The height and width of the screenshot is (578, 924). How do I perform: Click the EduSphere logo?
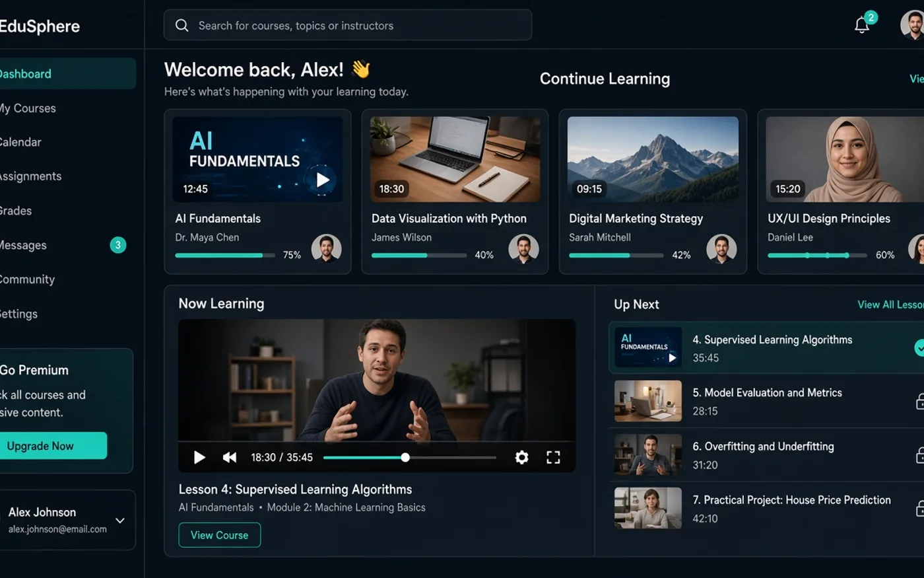[x=40, y=26]
